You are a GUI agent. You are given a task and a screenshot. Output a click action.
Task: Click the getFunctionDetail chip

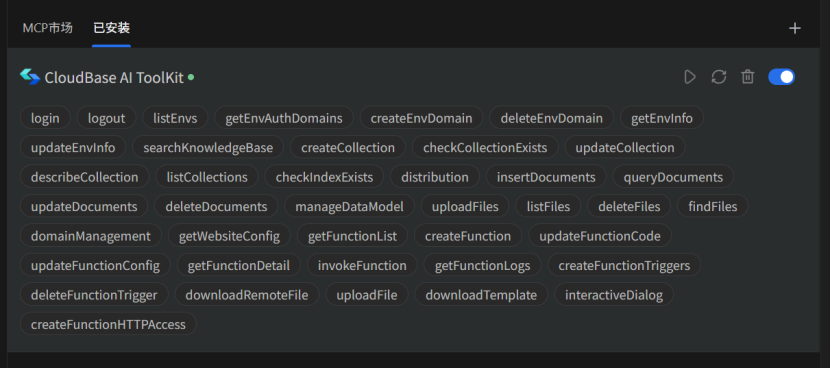(x=239, y=265)
